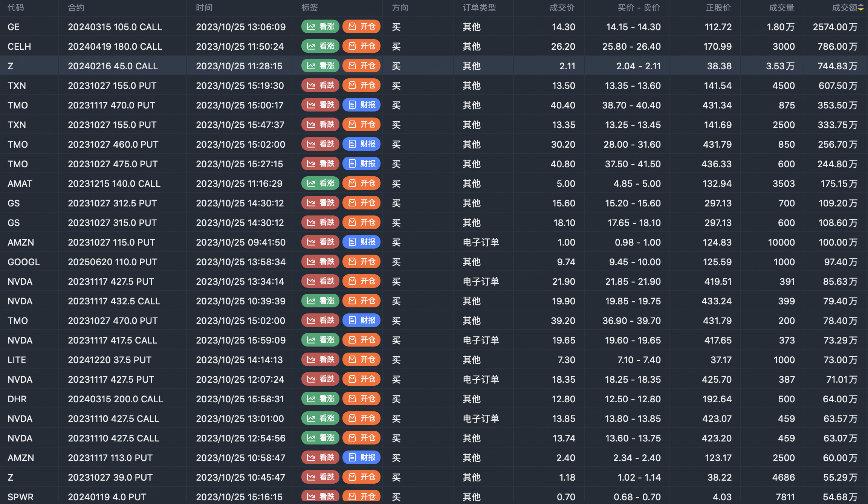Click the 2574.00万 turnover value
868x504 pixels.
[x=835, y=27]
